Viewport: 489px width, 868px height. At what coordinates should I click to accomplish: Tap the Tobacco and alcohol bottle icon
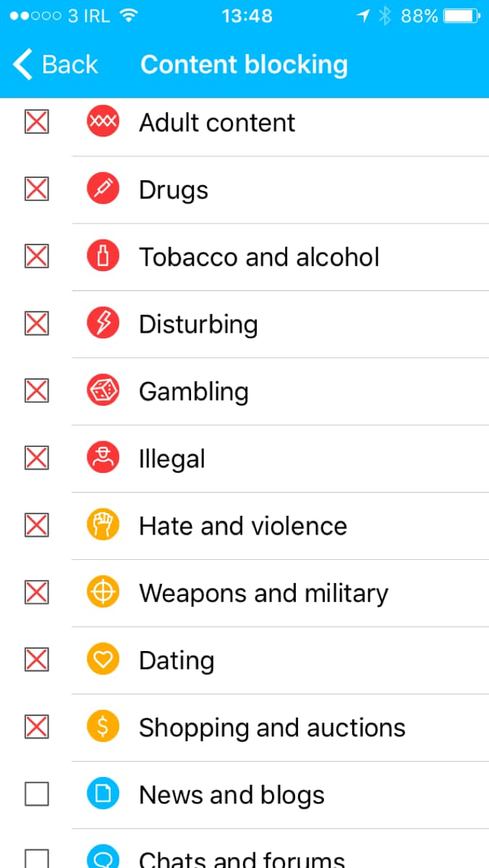(103, 257)
